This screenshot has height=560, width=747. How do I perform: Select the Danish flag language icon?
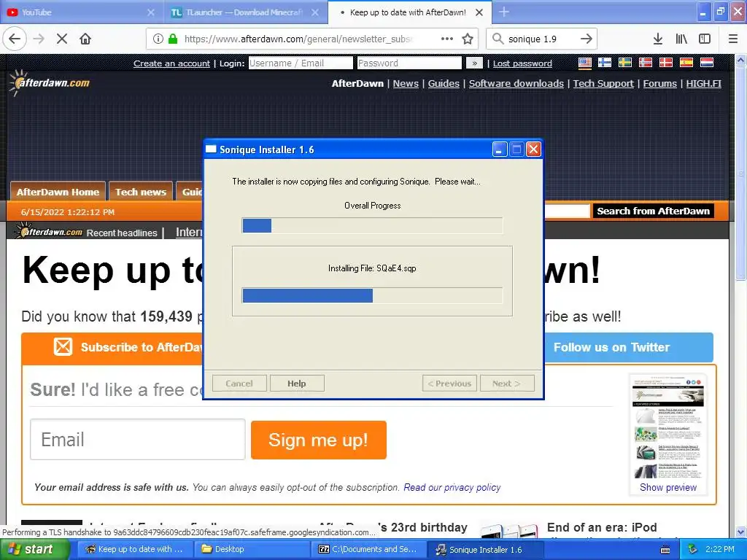coord(665,63)
